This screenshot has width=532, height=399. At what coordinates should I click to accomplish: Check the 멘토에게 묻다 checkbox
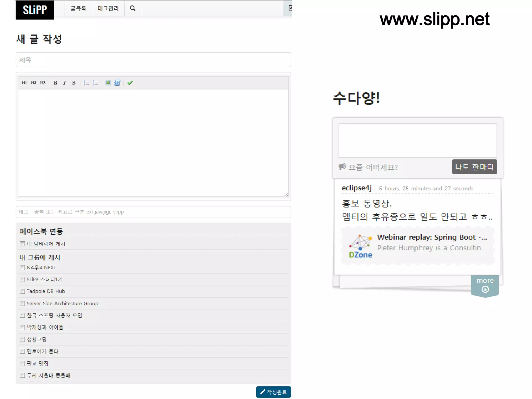point(22,351)
